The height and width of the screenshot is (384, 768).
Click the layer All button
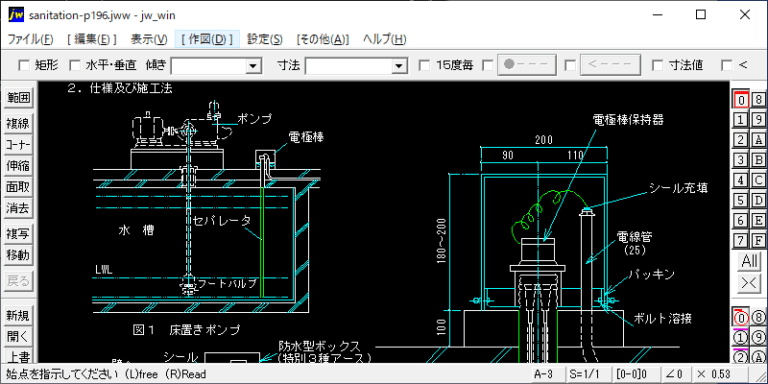[x=750, y=262]
